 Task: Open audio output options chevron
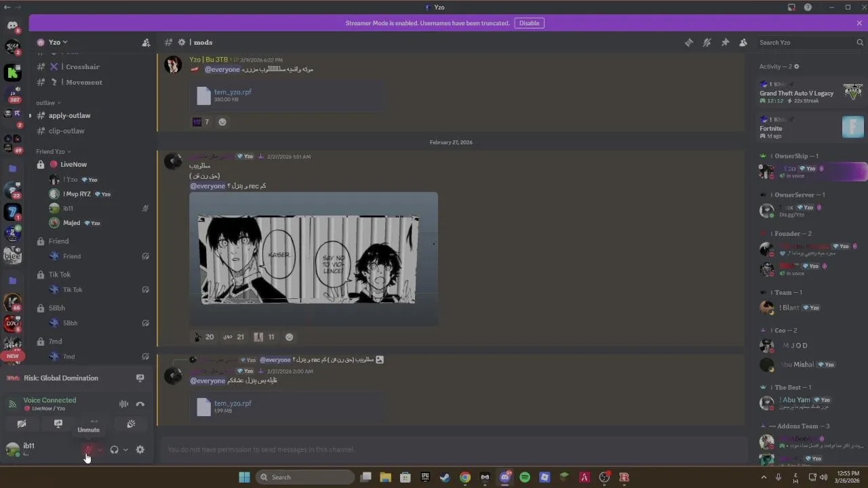(x=125, y=449)
